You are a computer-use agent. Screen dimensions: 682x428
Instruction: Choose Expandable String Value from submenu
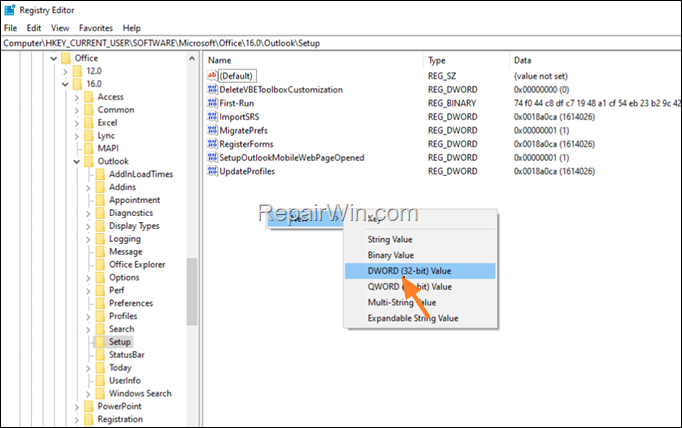coord(420,318)
